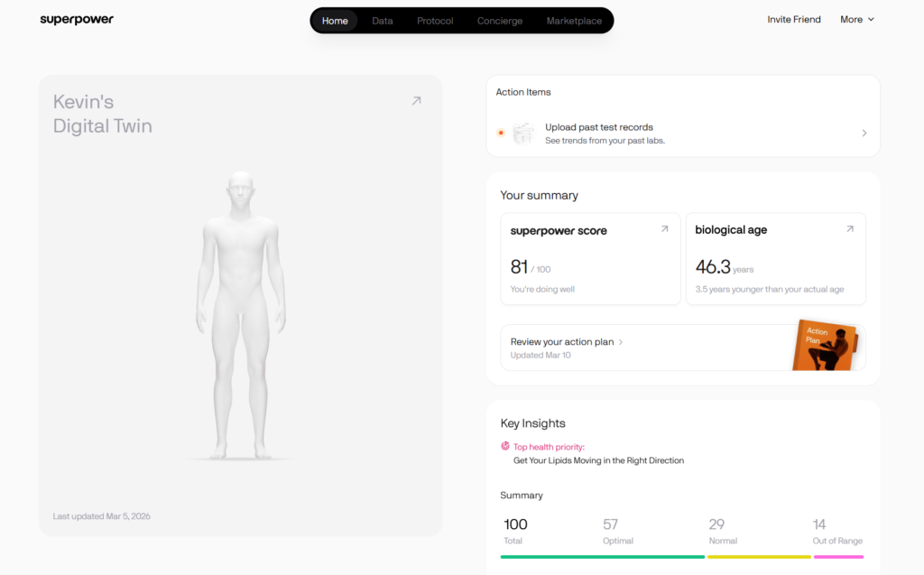Click the pink Out of Range segment

coord(838,557)
